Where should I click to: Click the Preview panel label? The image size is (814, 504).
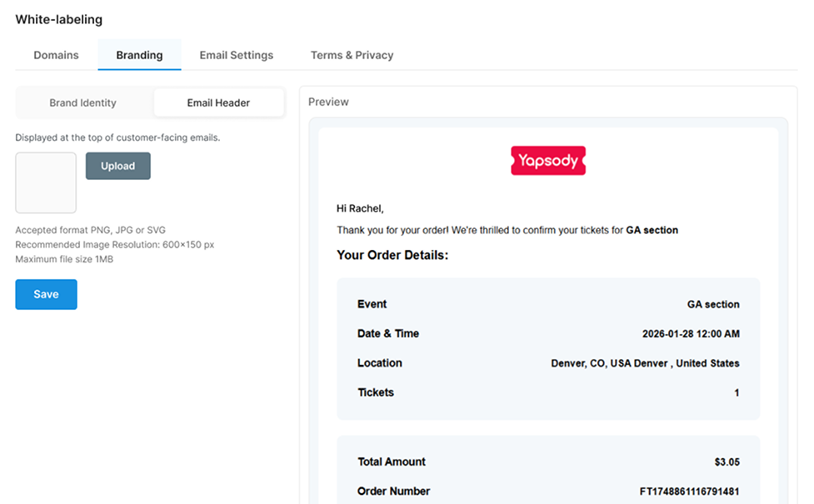(328, 102)
